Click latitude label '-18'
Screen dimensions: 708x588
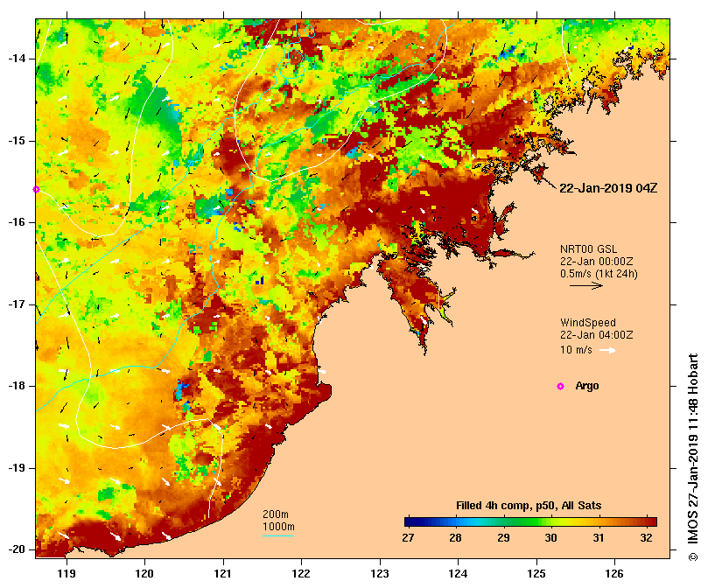click(17, 386)
